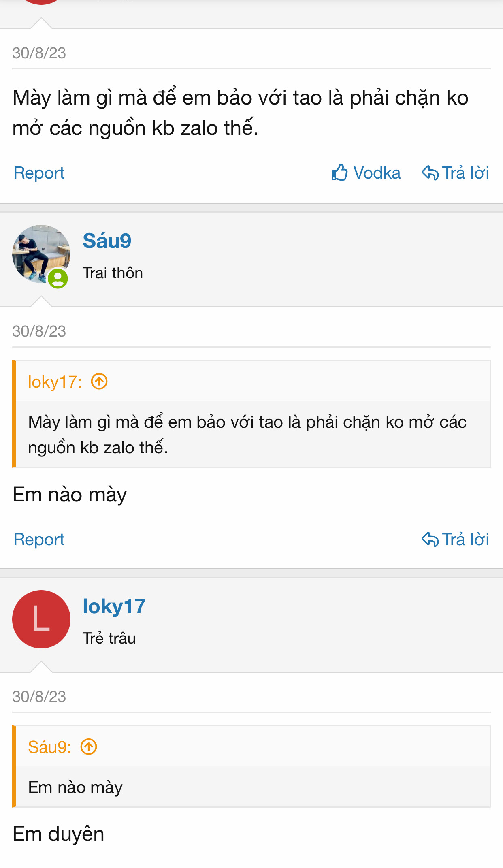Report loky17's post about zalo
The width and height of the screenshot is (503, 868).
click(x=39, y=173)
